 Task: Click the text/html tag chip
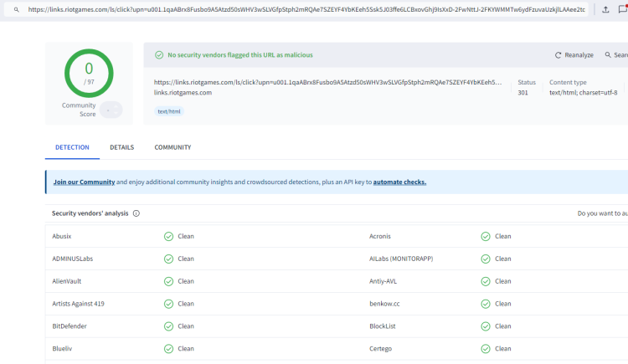coord(169,111)
